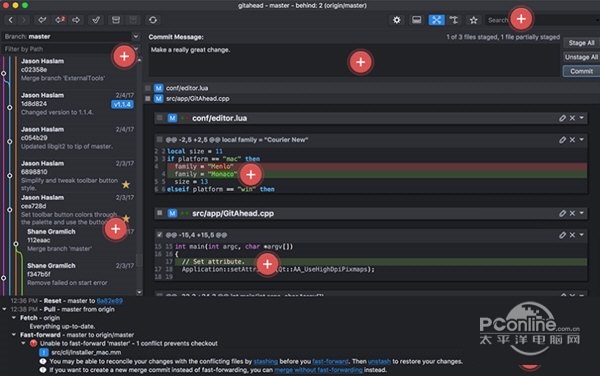Select the Jason Haslam commit 1d8d824
The height and width of the screenshot is (376, 600).
[x=77, y=104]
